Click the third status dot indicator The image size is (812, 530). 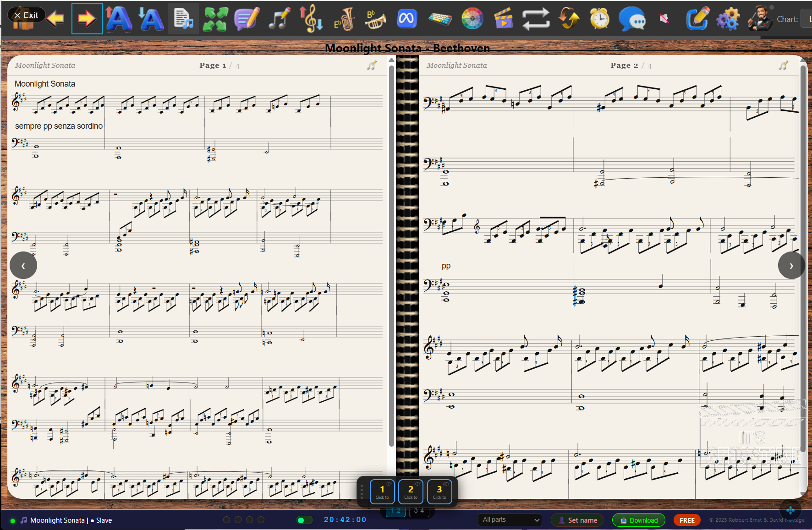(x=249, y=519)
